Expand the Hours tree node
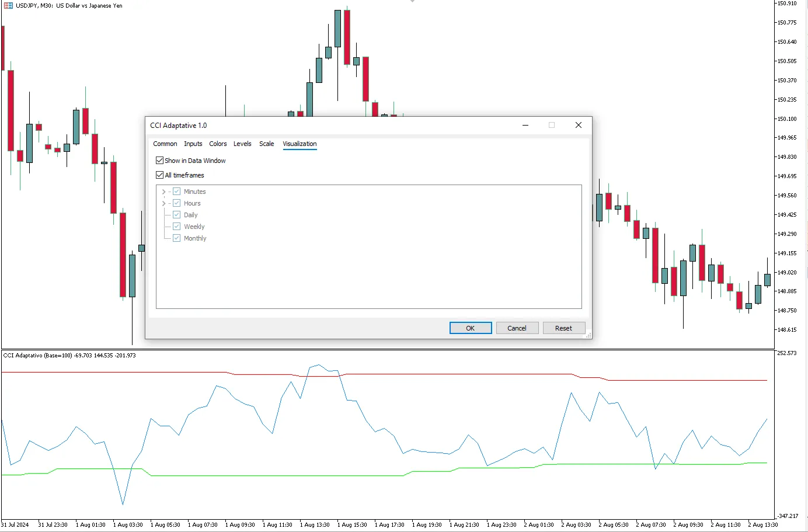Screen dimensions: 808x532 tap(163, 203)
